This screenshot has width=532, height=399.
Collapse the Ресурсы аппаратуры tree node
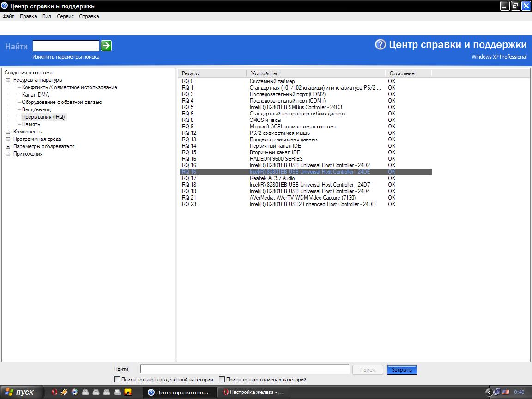(8, 80)
